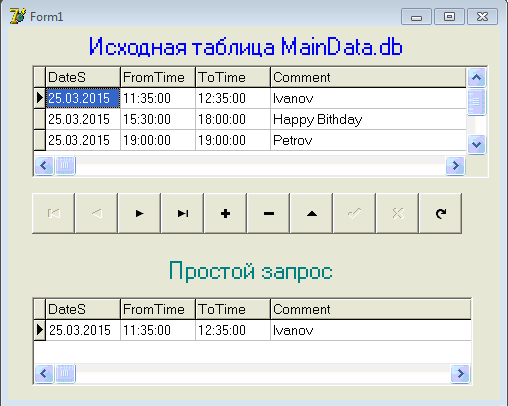Screen dimensions: 508x406
Task: Click DateS column header in top grid
Action: (x=83, y=77)
